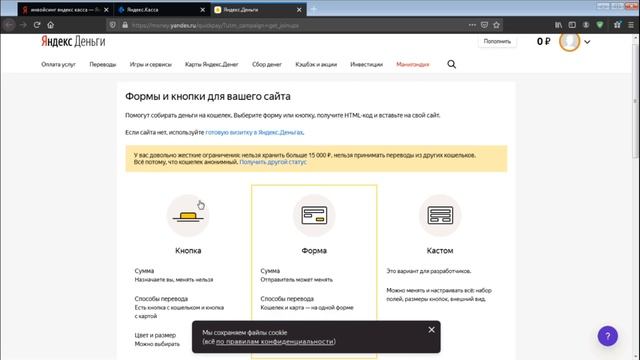This screenshot has width=640, height=360.
Task: Open the extensions puzzle icon
Action: coord(617,25)
